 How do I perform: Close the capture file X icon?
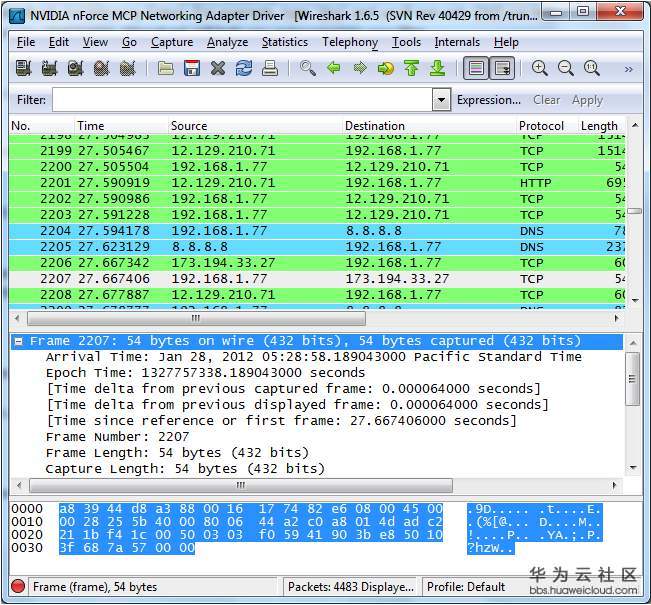[218, 68]
